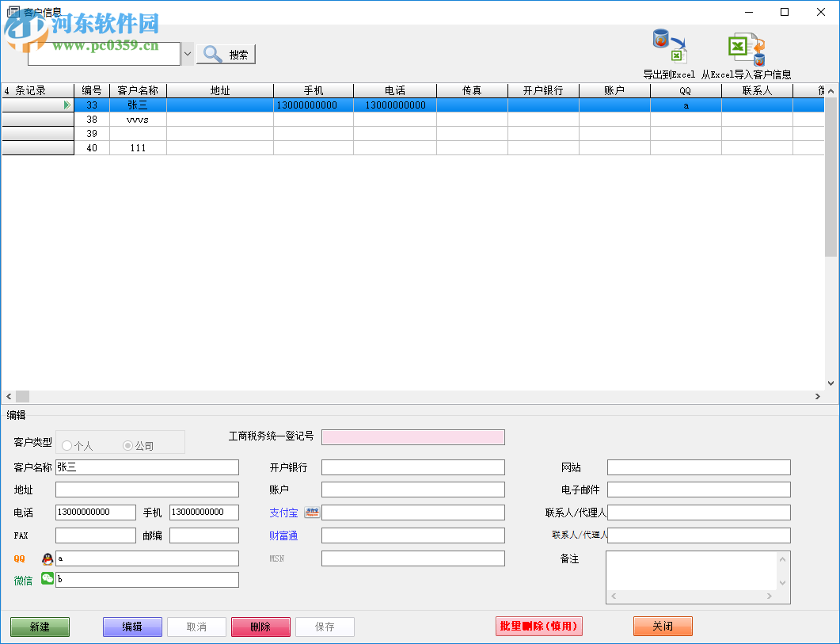The width and height of the screenshot is (840, 644).
Task: Click the 手机 column header
Action: tap(314, 90)
